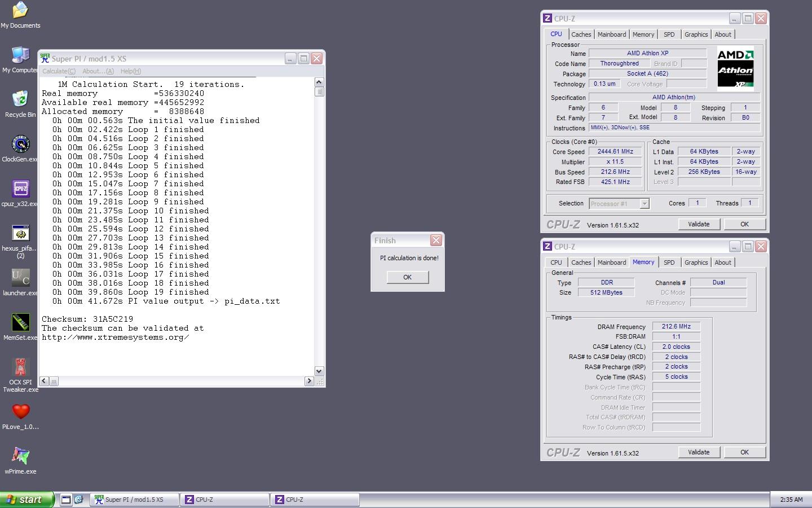Viewport: 812px width, 508px height.
Task: Switch to SPD tab in top CPU-Z
Action: coord(669,34)
